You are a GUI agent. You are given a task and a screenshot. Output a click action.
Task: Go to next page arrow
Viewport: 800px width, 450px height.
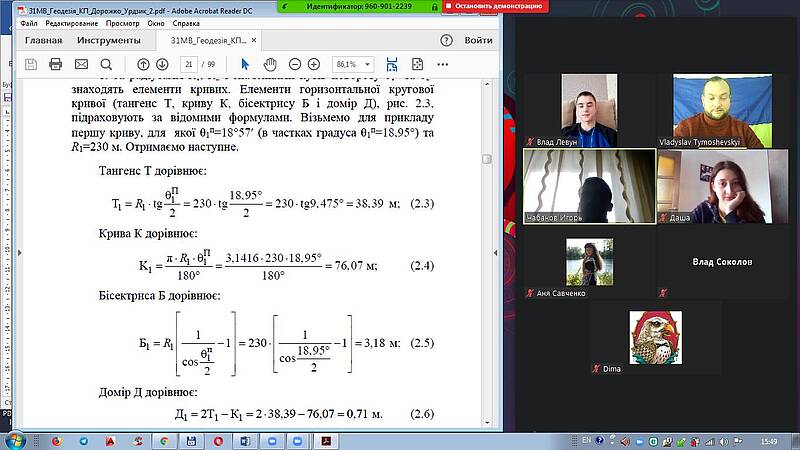pos(162,64)
